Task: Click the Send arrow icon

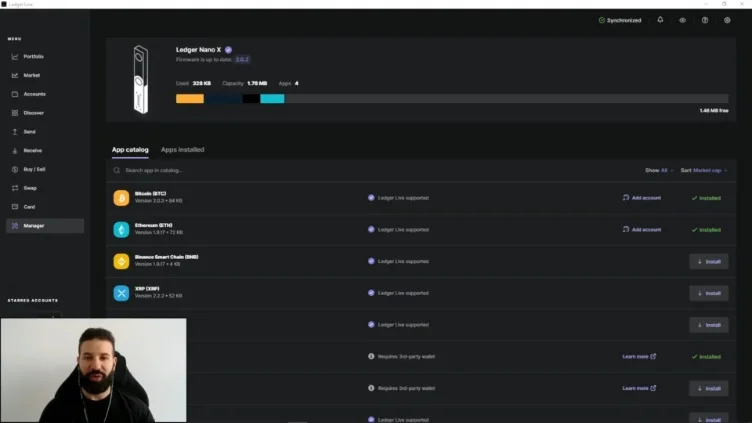Action: [15, 131]
